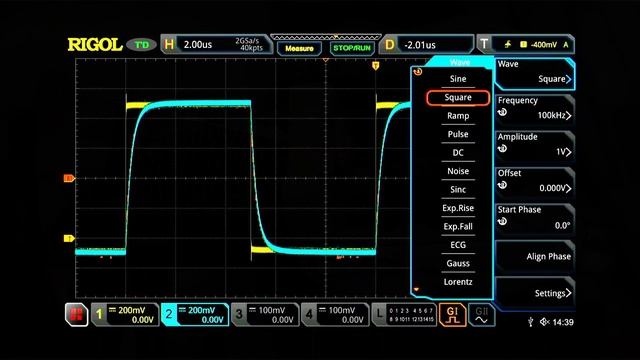Enable channel 4 100mV
The height and width of the screenshot is (360, 640).
pos(335,315)
